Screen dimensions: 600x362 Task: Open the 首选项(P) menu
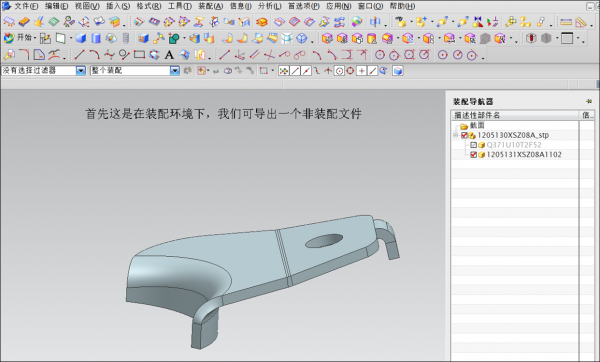coord(303,6)
